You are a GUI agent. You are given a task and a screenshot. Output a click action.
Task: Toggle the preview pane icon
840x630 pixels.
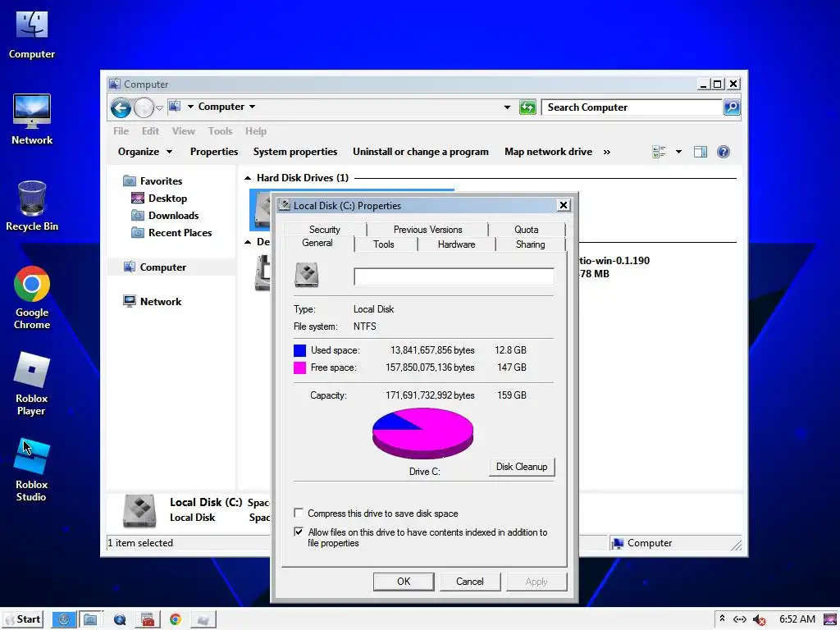coord(701,152)
